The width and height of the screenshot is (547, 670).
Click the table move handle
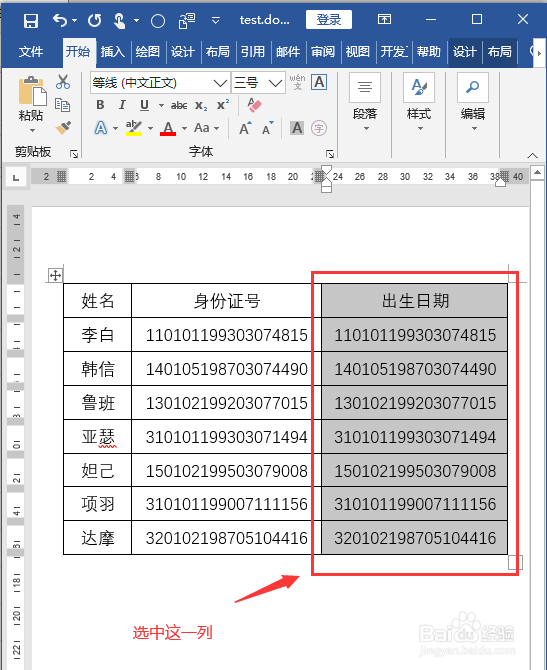[x=55, y=276]
